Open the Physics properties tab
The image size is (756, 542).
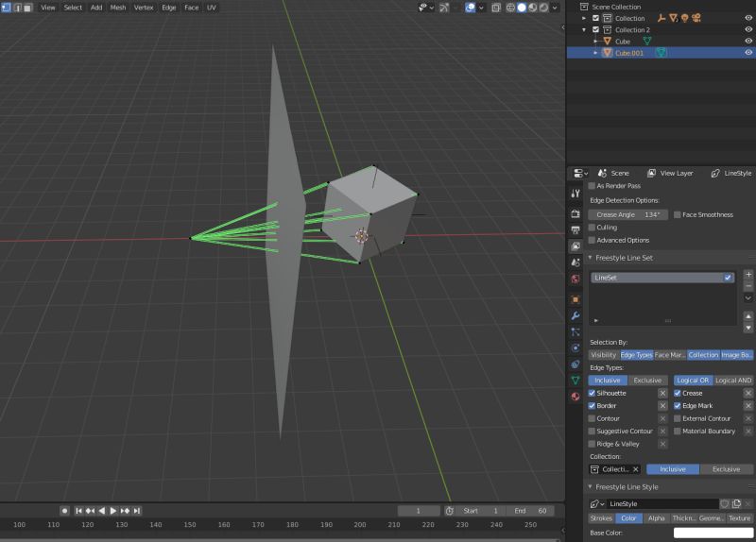tap(576, 347)
